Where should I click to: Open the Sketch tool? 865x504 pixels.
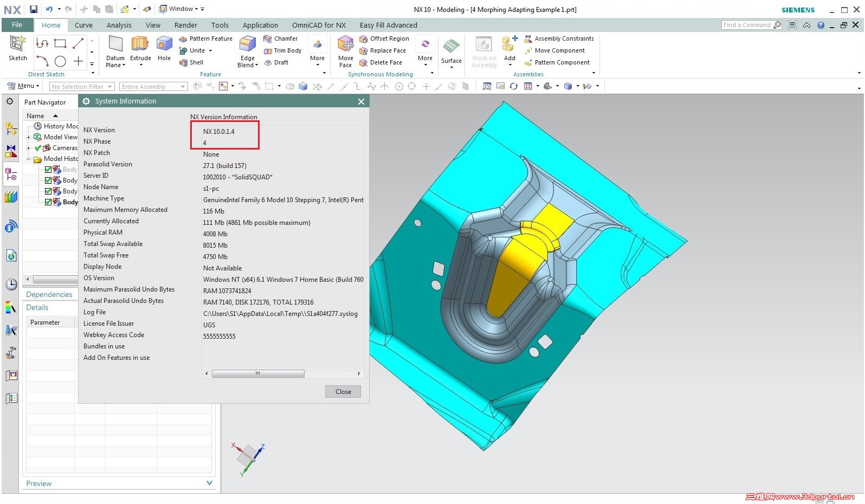[17, 48]
